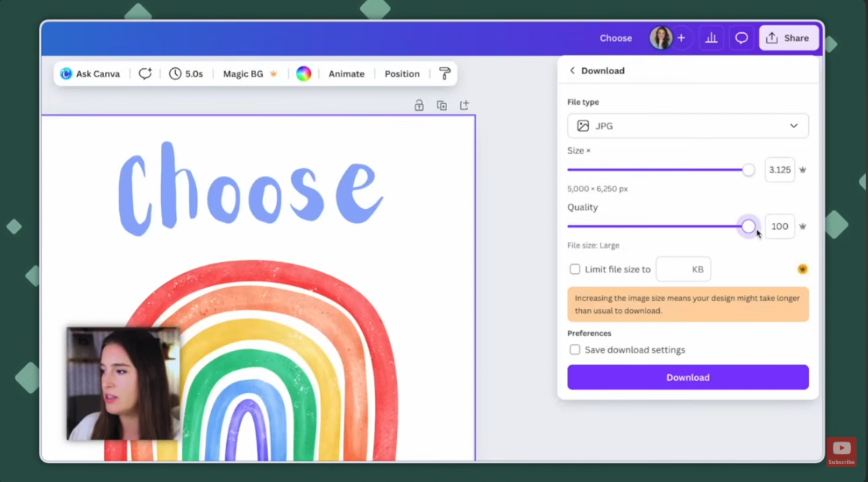
Task: Open the user profile avatar
Action: coord(661,38)
